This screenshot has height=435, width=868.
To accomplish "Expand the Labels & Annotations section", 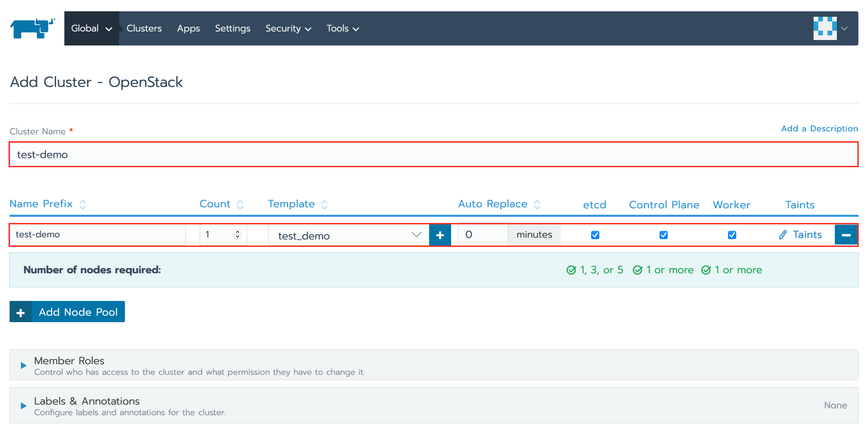I will (24, 406).
